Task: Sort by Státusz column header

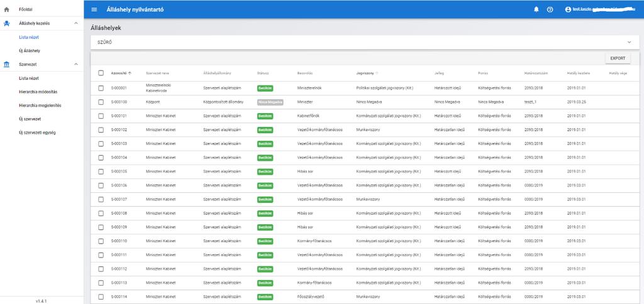Action: pos(263,73)
